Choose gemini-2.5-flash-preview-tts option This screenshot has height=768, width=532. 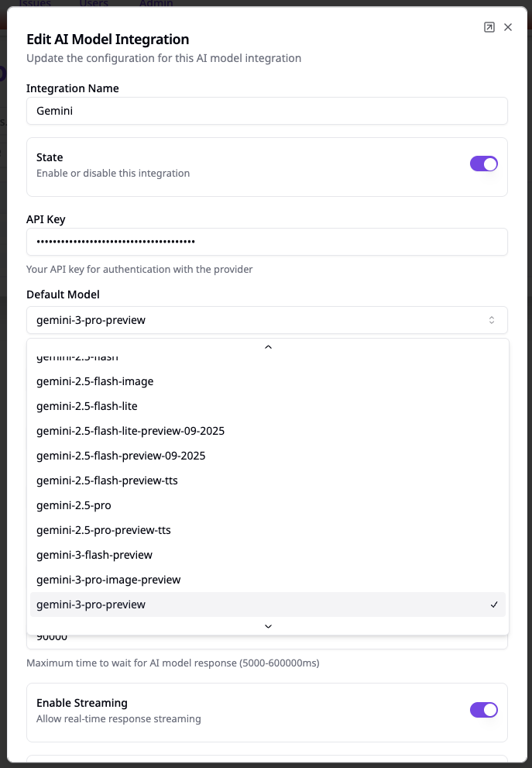coord(107,480)
